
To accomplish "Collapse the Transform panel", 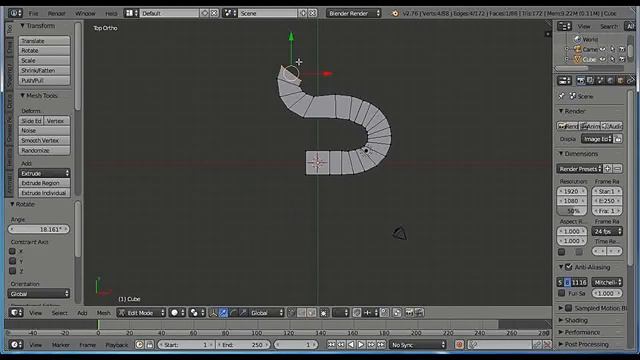I will pyautogui.click(x=22, y=26).
